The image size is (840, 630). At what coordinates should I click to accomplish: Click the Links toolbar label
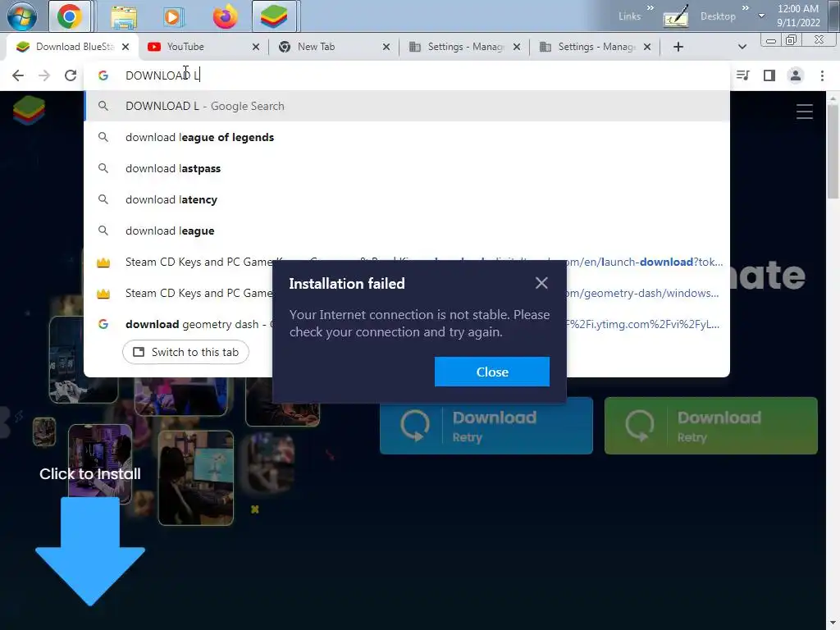pyautogui.click(x=629, y=16)
